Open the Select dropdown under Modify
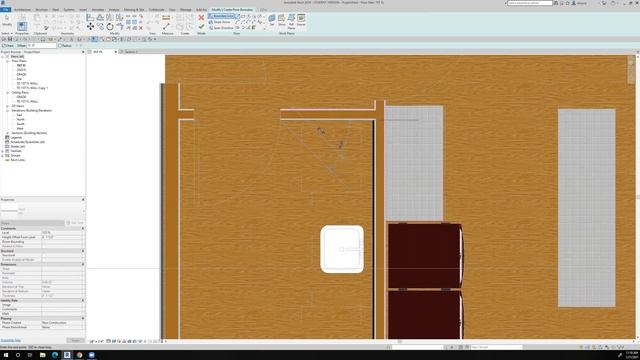 click(x=7, y=33)
